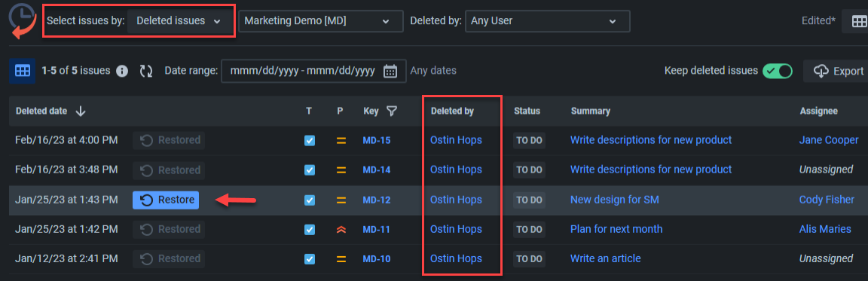Click the TO DO status of MD-11

529,230
